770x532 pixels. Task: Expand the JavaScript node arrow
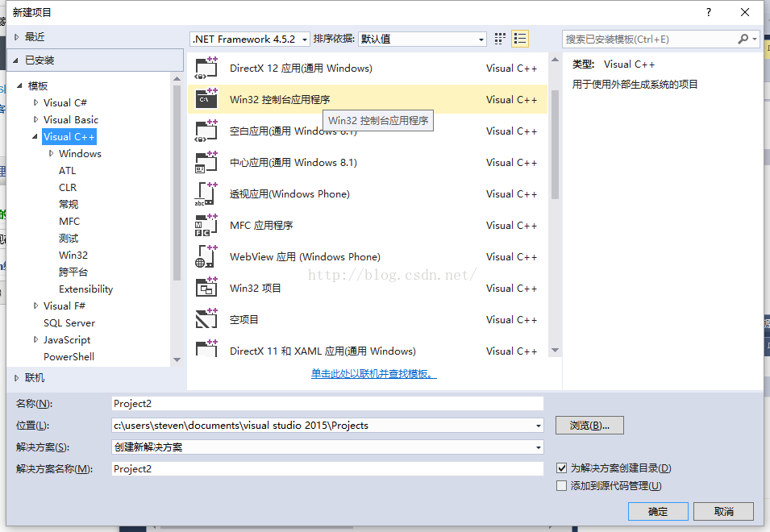point(35,339)
